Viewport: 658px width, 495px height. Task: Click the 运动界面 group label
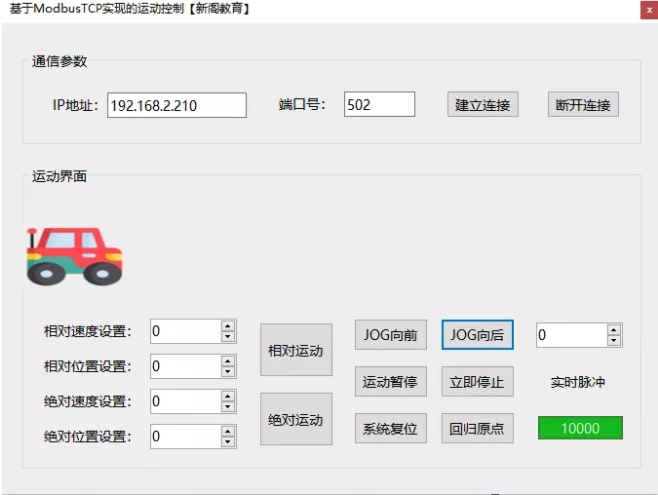59,176
